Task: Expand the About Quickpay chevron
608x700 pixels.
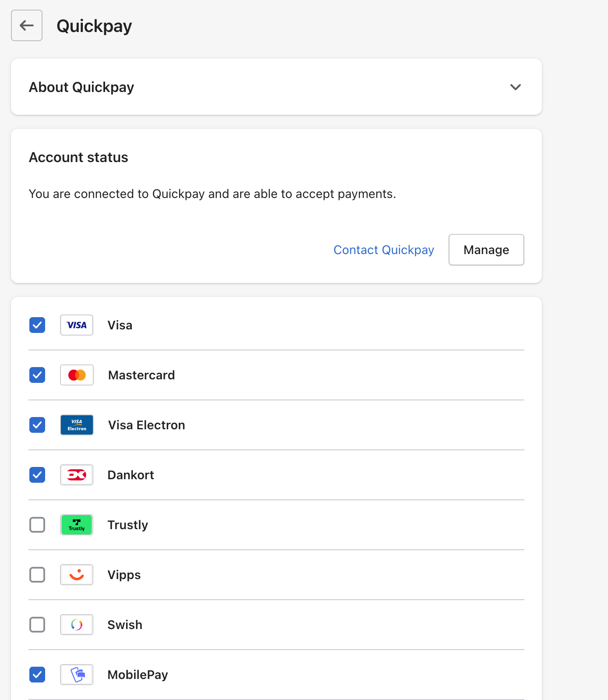Action: pyautogui.click(x=516, y=87)
